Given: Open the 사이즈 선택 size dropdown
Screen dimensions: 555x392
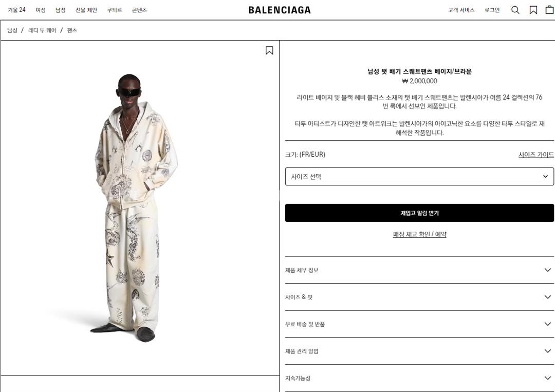Looking at the screenshot, I should [x=419, y=177].
